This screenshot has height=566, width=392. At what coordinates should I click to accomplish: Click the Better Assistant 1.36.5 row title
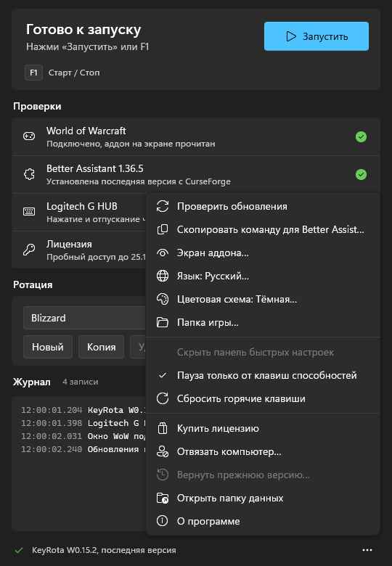point(95,168)
